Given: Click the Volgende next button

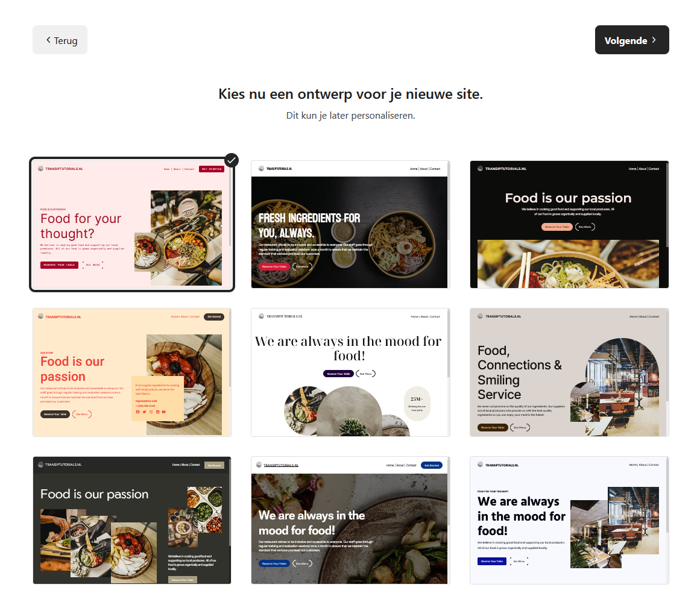Looking at the screenshot, I should pos(632,40).
